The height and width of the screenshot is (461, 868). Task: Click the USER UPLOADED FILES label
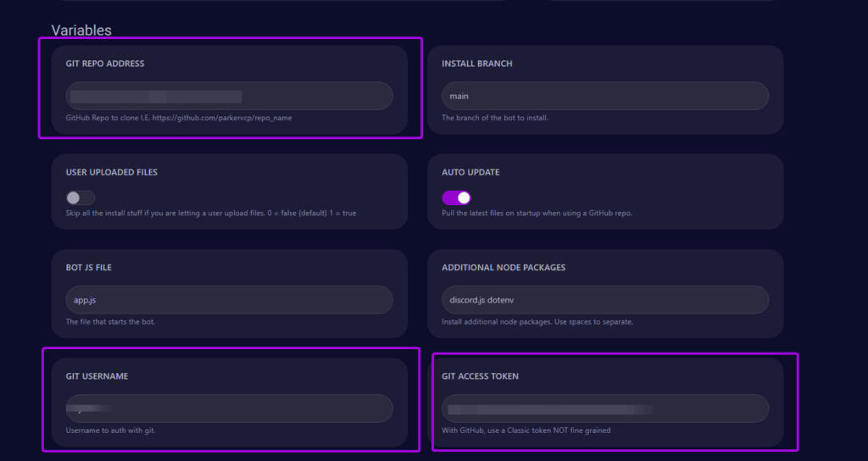[x=112, y=172]
